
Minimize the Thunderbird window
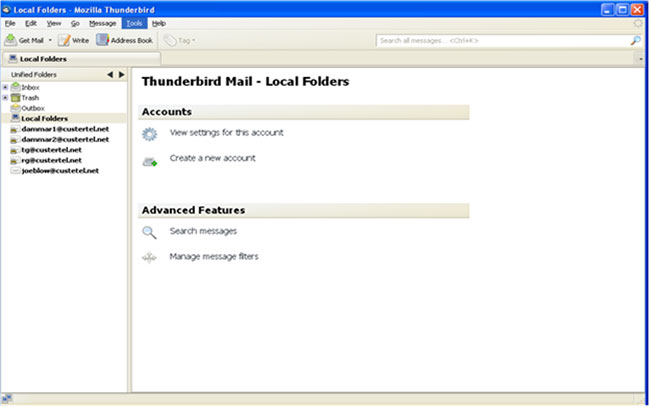click(x=607, y=9)
